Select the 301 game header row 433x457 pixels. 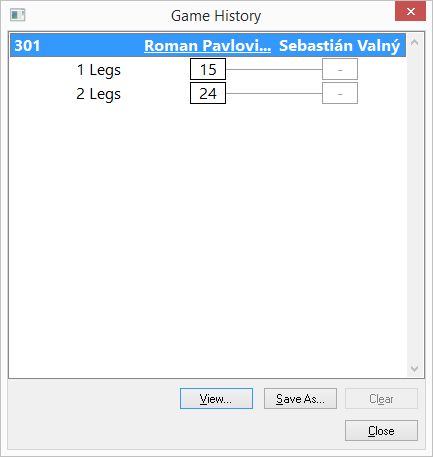click(208, 45)
